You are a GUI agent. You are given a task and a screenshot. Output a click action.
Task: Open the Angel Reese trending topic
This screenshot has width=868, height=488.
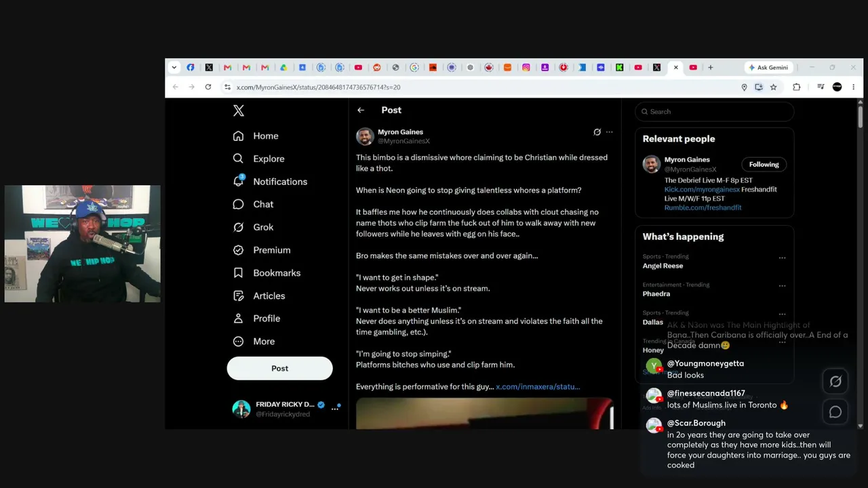[x=663, y=266]
